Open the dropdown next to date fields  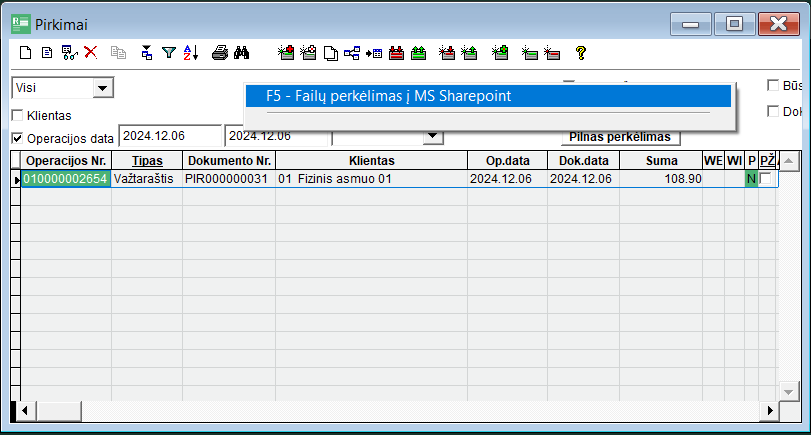(432, 137)
